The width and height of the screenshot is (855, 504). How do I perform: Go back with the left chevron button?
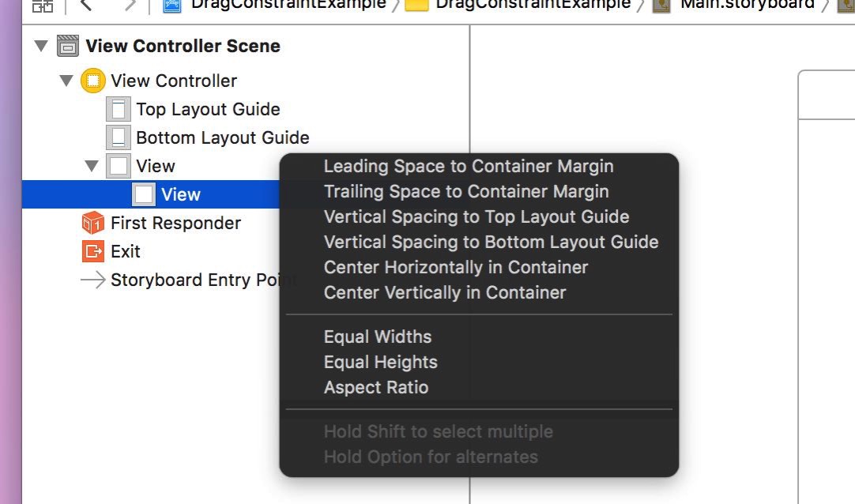[x=86, y=5]
